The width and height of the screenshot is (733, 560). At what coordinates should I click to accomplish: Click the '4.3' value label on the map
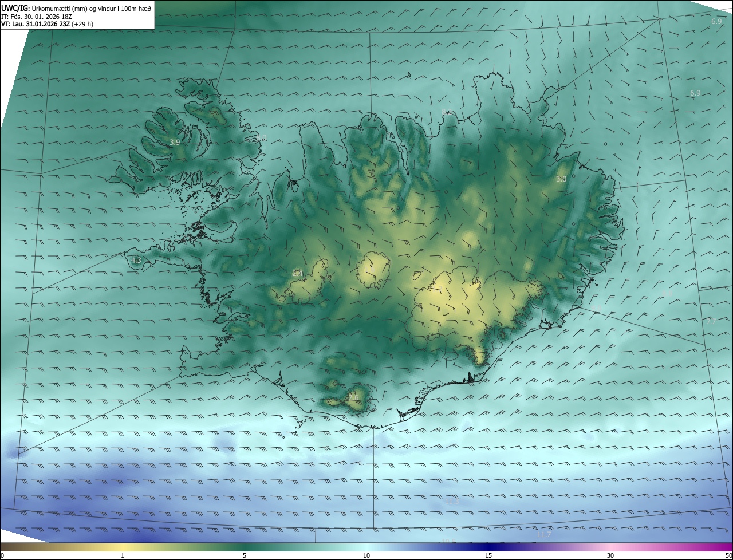tap(136, 261)
